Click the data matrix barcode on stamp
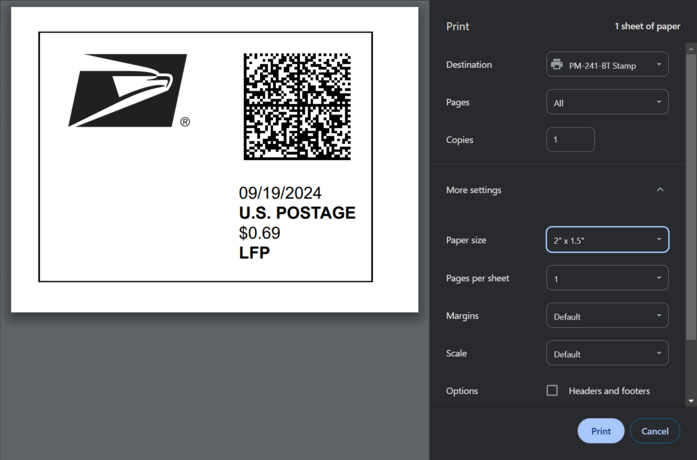This screenshot has height=460, width=697. (297, 106)
